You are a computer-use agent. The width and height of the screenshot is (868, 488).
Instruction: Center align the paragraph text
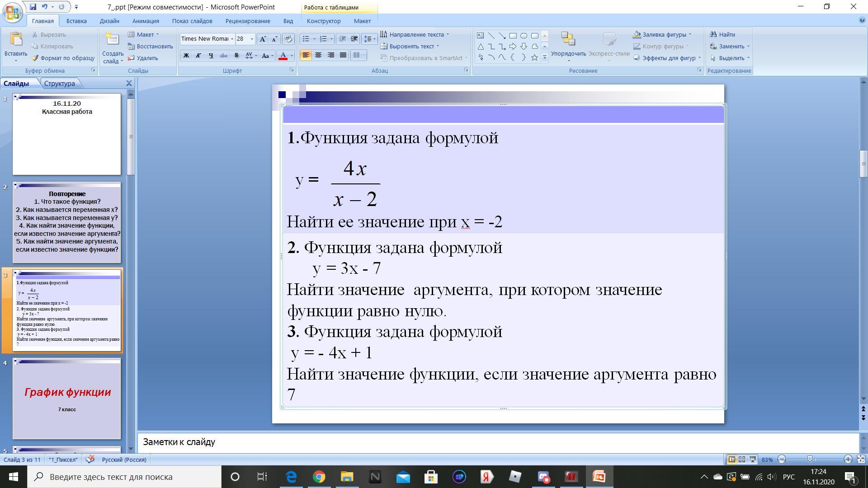tap(318, 55)
